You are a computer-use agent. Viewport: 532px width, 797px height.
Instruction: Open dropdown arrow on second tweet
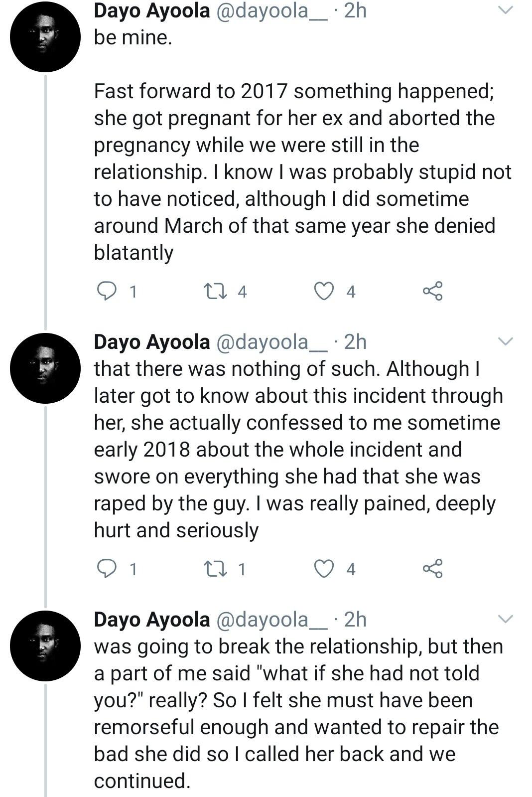pyautogui.click(x=505, y=341)
